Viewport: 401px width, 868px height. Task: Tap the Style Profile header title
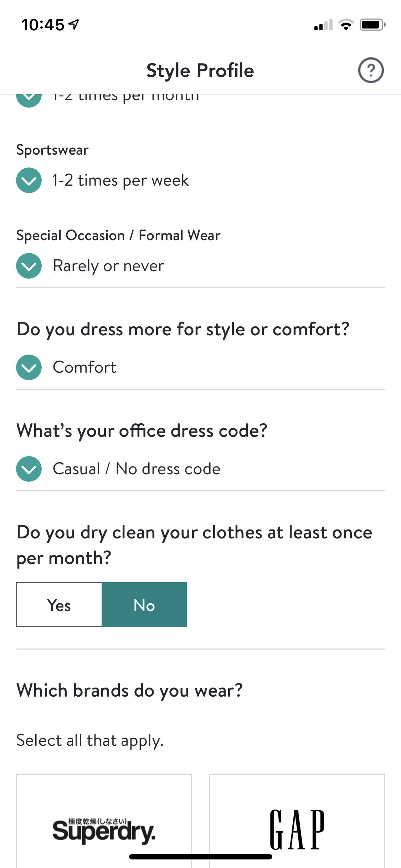tap(200, 70)
